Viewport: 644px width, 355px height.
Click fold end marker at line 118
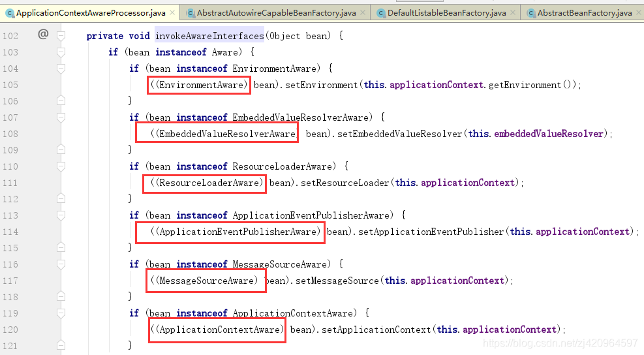pyautogui.click(x=61, y=297)
